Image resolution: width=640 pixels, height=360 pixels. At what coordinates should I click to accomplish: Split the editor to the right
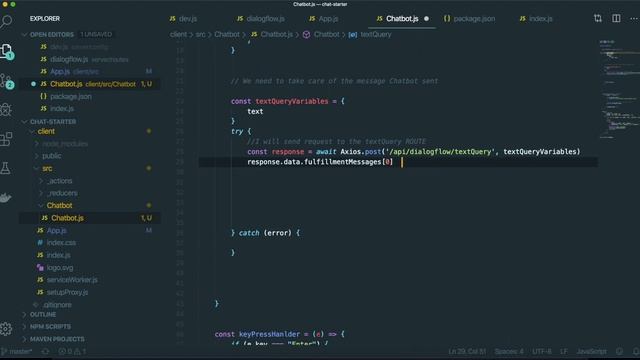(x=616, y=19)
